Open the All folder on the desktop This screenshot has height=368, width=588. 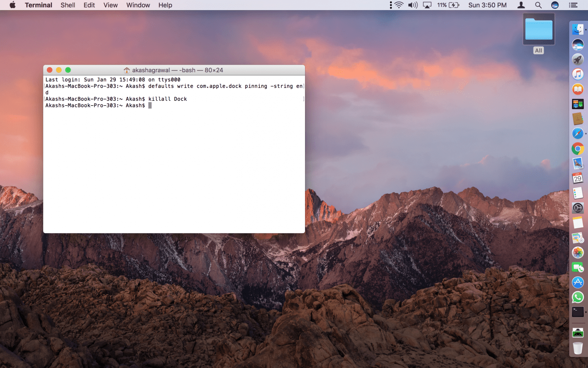pos(539,30)
